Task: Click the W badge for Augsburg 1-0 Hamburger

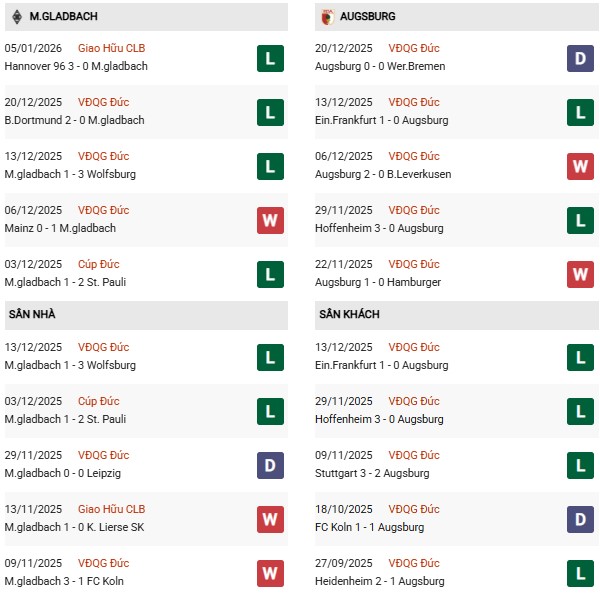Action: 581,274
